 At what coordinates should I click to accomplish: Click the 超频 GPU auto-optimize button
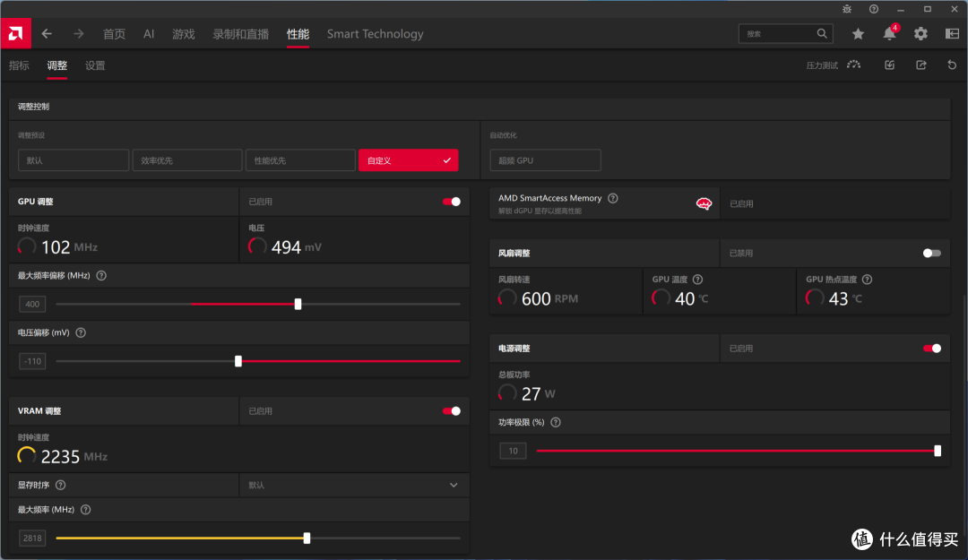pyautogui.click(x=545, y=159)
